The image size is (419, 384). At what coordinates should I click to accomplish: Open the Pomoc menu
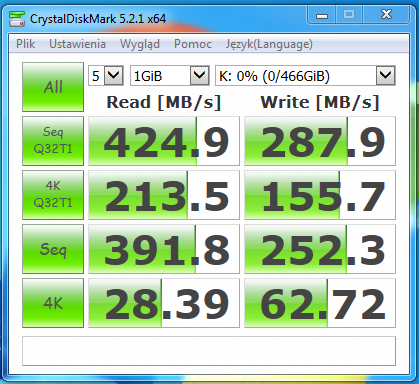coord(193,44)
